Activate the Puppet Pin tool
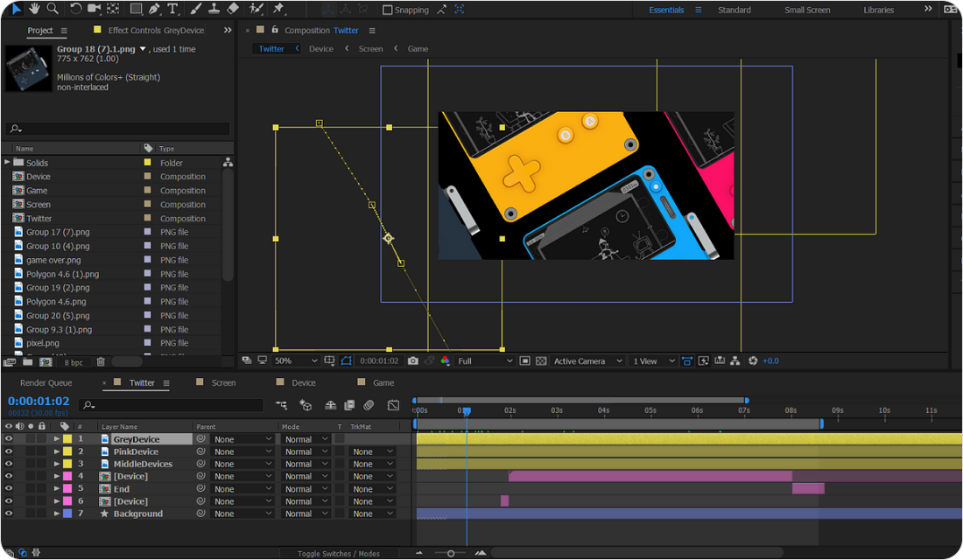The width and height of the screenshot is (963, 560). pos(278,9)
